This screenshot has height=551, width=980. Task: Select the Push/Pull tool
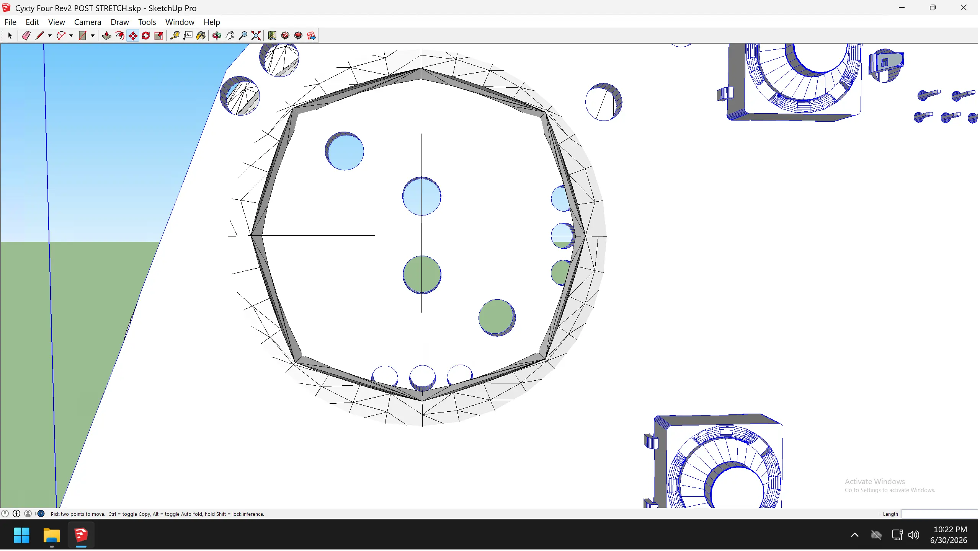(107, 36)
